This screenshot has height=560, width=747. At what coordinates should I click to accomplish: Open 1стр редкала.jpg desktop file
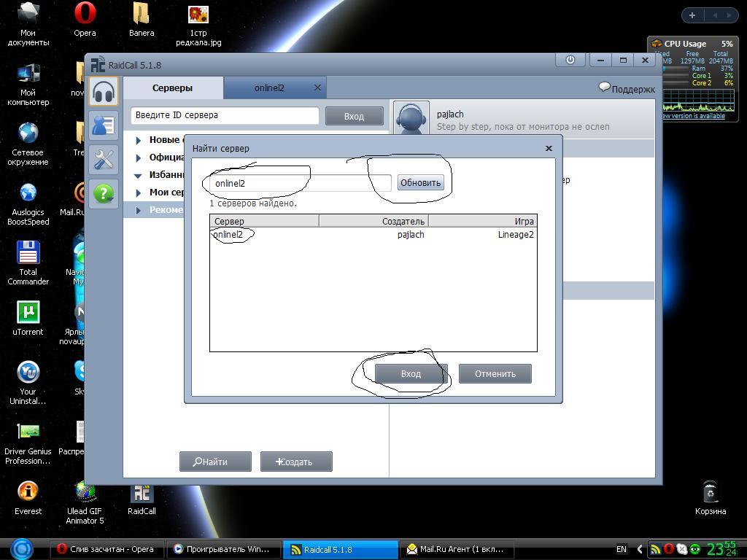pos(198,25)
